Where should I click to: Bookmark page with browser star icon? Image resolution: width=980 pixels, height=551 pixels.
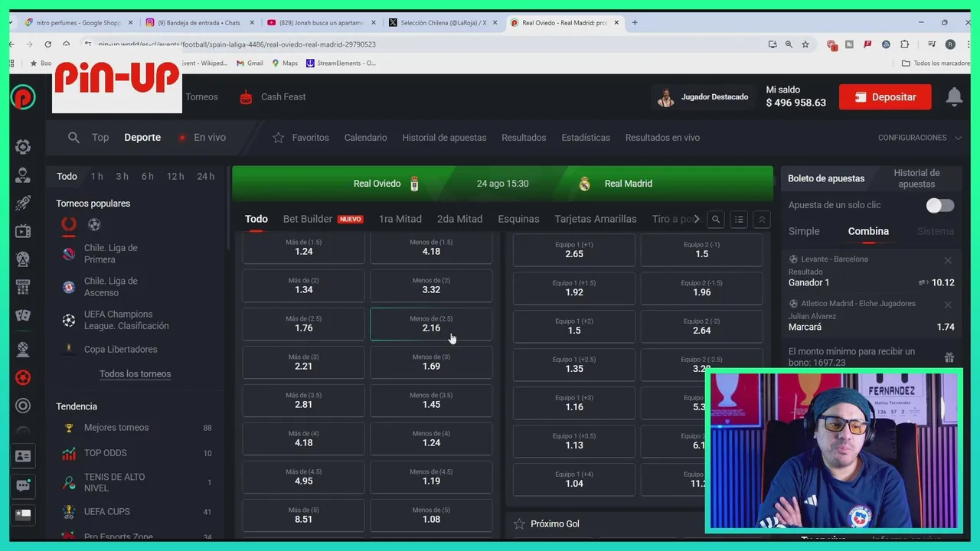coord(805,44)
